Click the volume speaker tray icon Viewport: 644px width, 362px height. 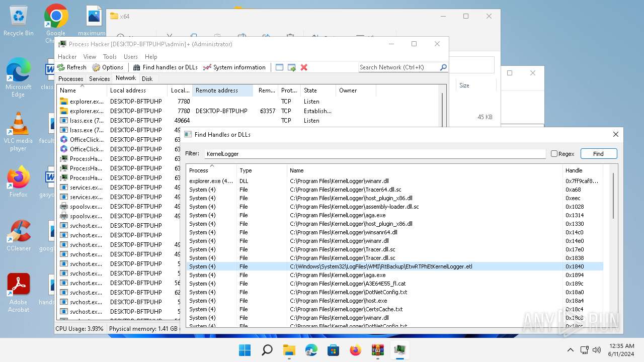coord(597,350)
